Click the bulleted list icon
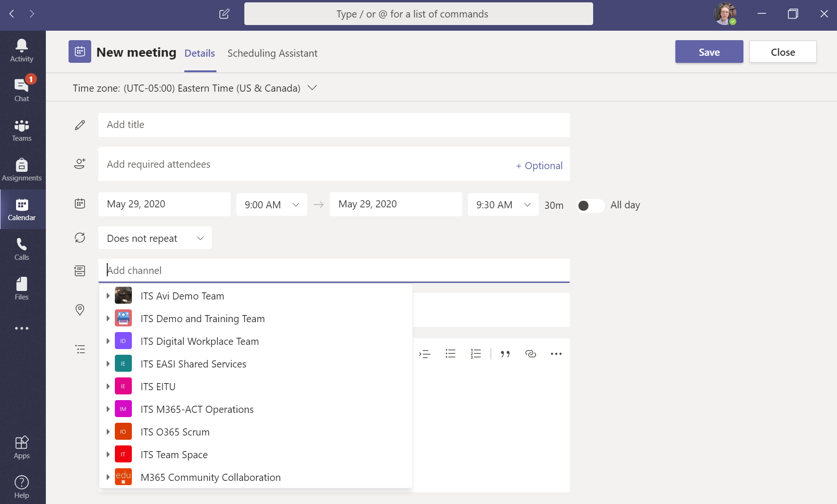Viewport: 837px width, 504px height. 450,354
